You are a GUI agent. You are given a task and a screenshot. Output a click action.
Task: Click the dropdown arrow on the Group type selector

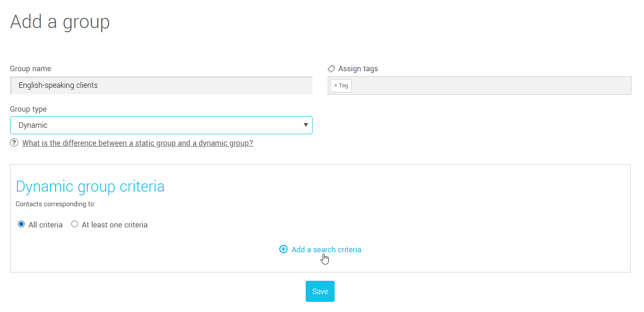pos(305,125)
